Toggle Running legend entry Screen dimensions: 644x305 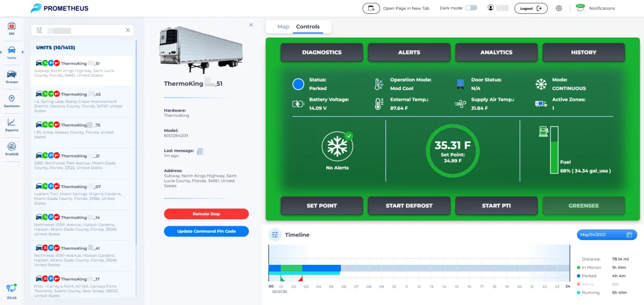[x=588, y=293]
